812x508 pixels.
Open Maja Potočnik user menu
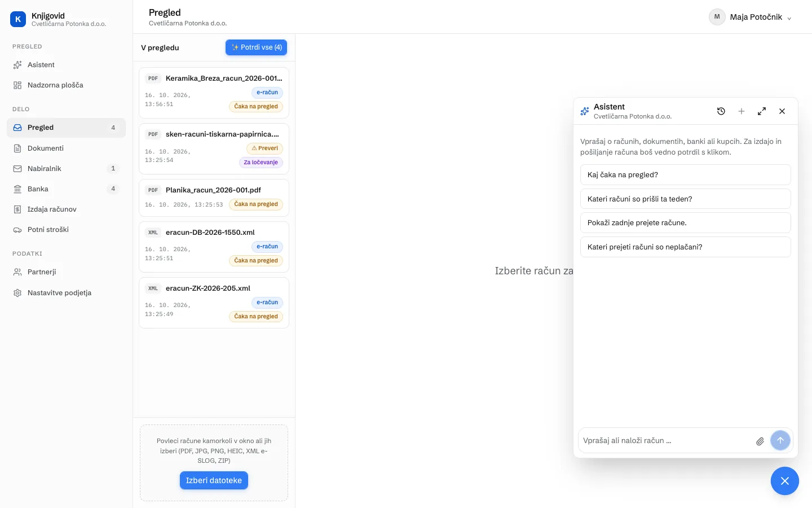750,17
